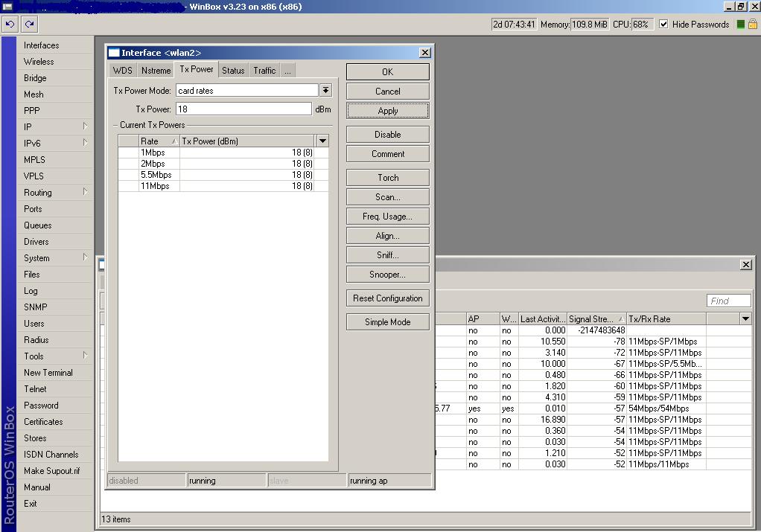Toggle the Hide Passwords checkbox

pos(663,24)
